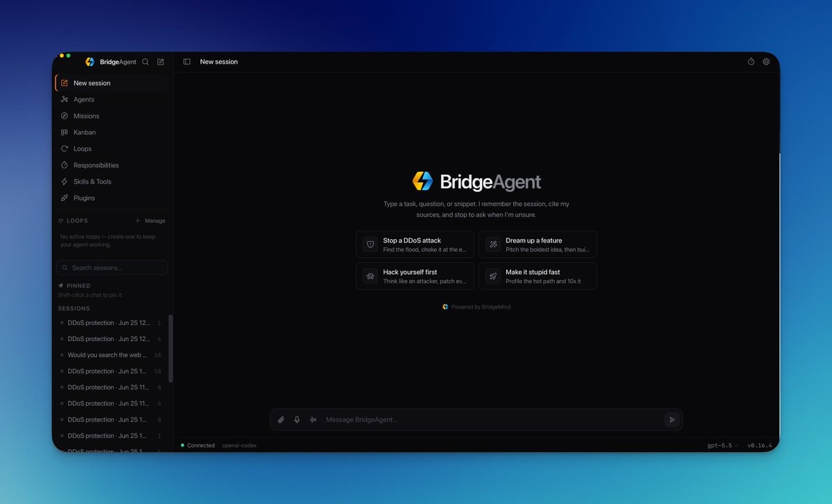Click the compose icon in the sidebar header
Image resolution: width=832 pixels, height=504 pixels.
[x=161, y=62]
